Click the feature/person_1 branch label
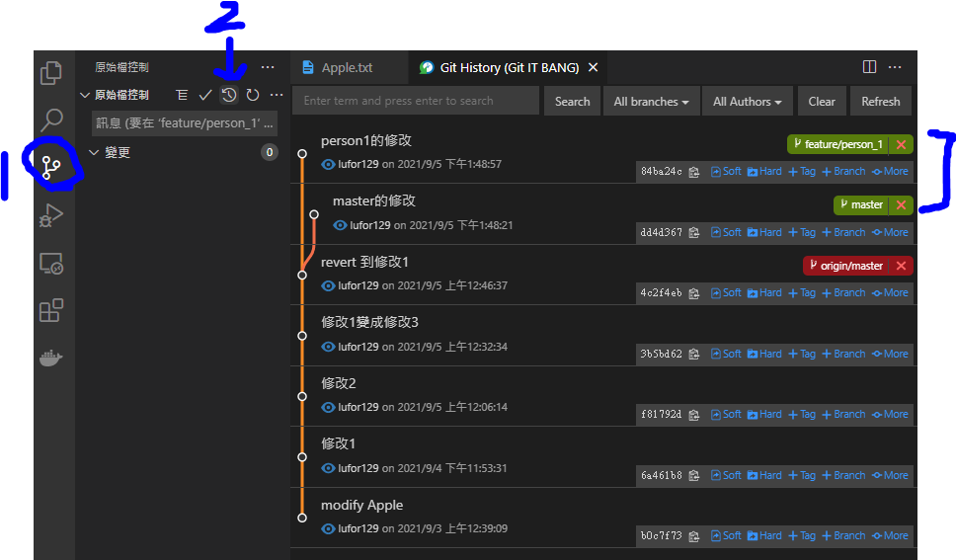 (x=838, y=144)
